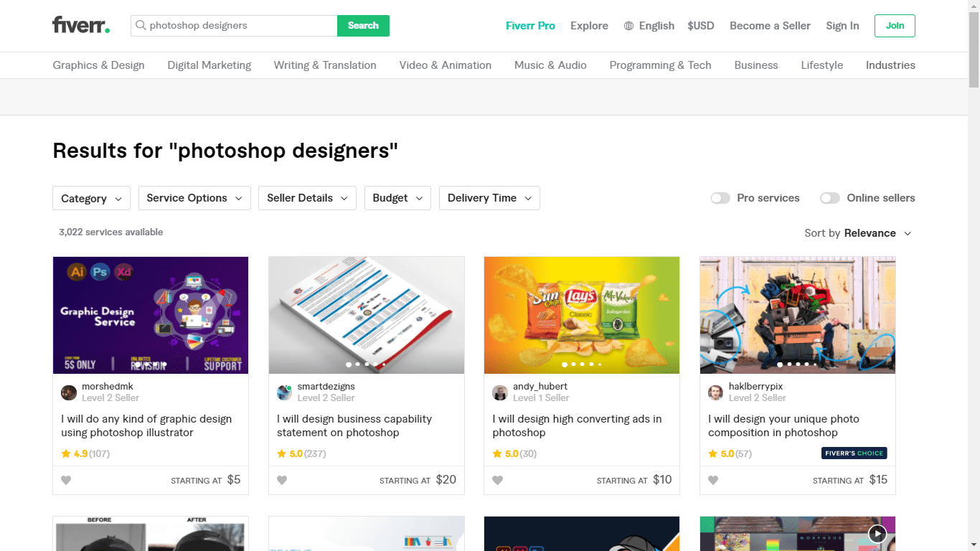Open gig 'design high converting ads in photoshop'
Viewport: 980px width, 551px height.
point(577,425)
